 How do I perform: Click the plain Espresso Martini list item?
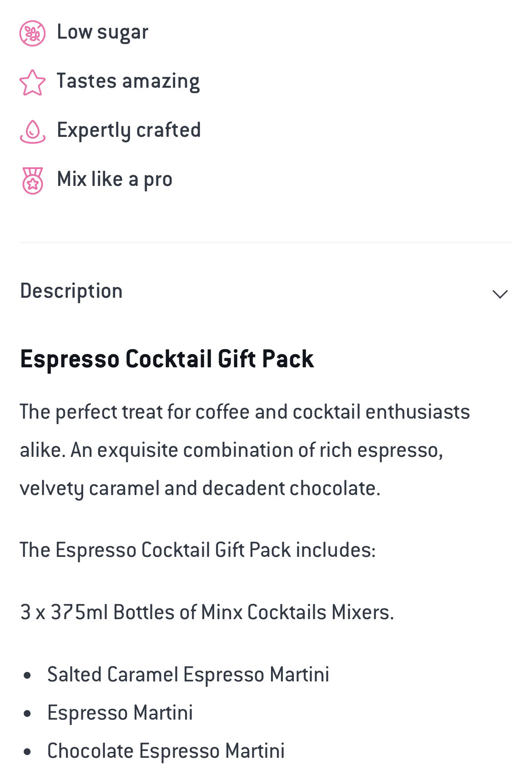click(120, 713)
